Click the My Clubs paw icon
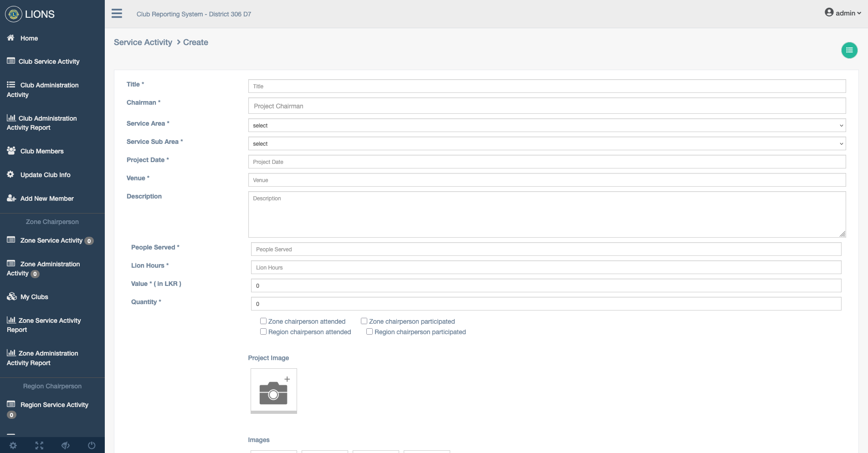868x453 pixels. (10, 296)
